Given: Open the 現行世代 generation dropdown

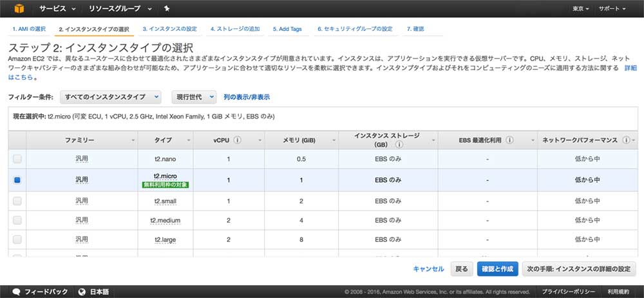Looking at the screenshot, I should [194, 97].
